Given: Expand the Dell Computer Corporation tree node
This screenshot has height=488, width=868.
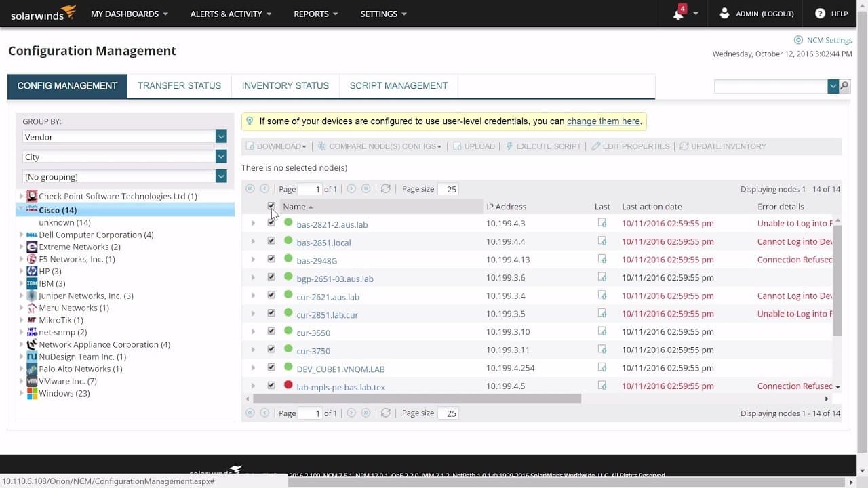Looking at the screenshot, I should 22,235.
